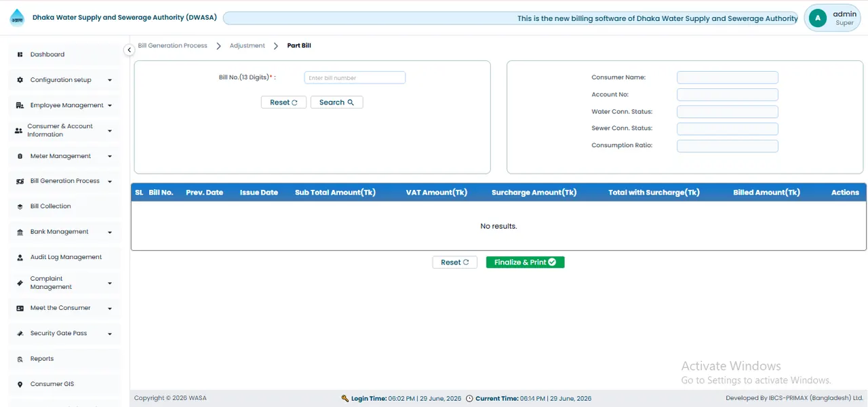This screenshot has width=868, height=407.
Task: Click the Configuration setup gear icon
Action: pos(20,80)
